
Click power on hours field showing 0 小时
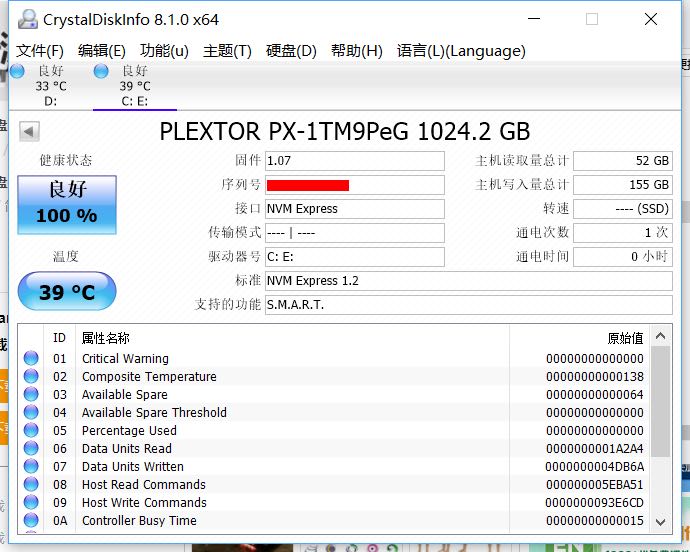coord(623,257)
